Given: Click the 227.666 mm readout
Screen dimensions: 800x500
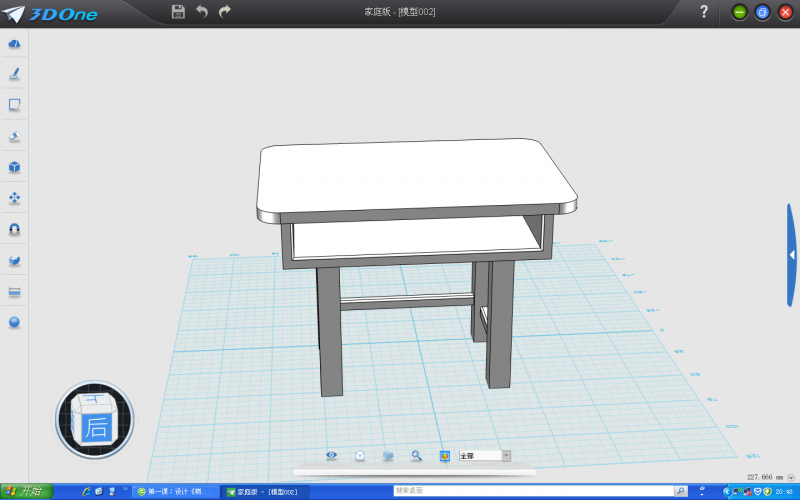Looking at the screenshot, I should [x=765, y=477].
